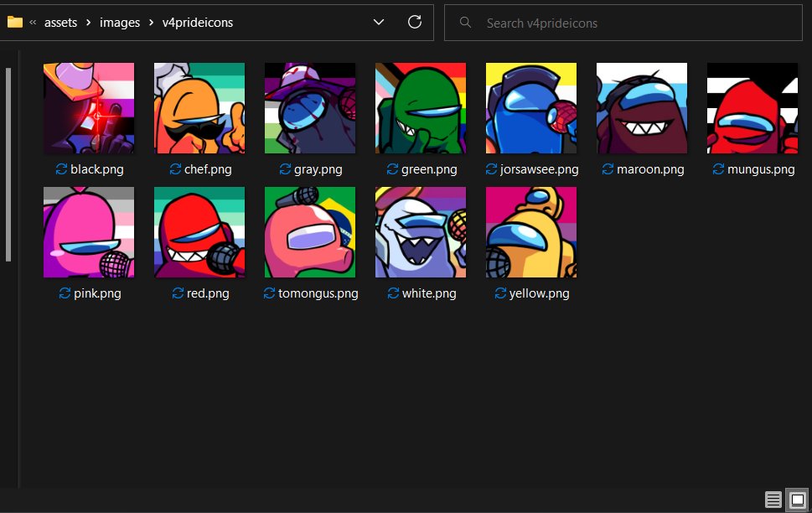Click the folder icon in the address bar
812x513 pixels.
16,22
